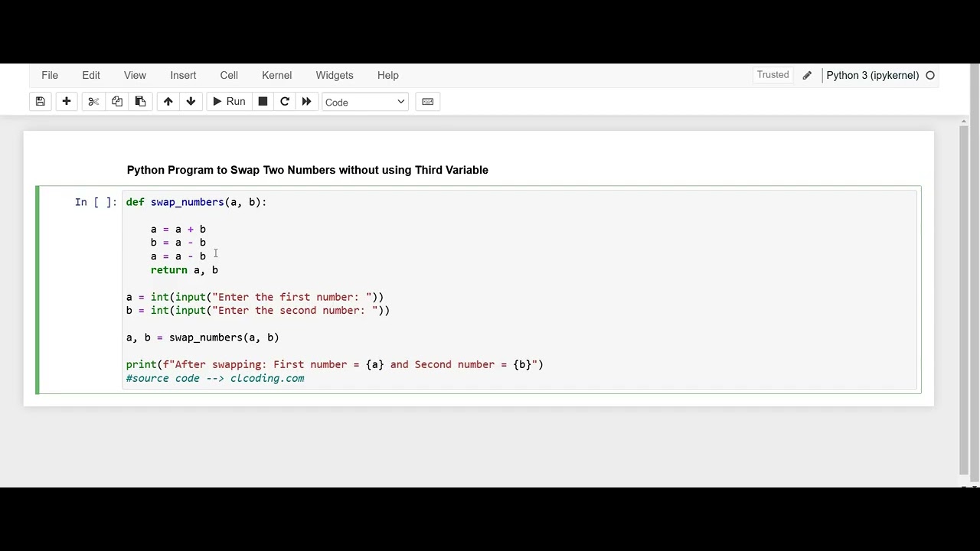
Task: Open the command palette keyboard icon
Action: (428, 102)
